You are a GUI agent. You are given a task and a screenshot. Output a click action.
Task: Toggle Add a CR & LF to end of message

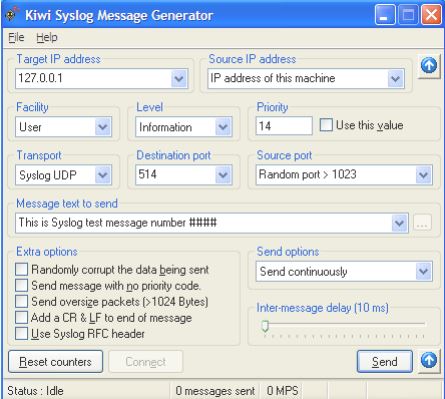tap(21, 317)
